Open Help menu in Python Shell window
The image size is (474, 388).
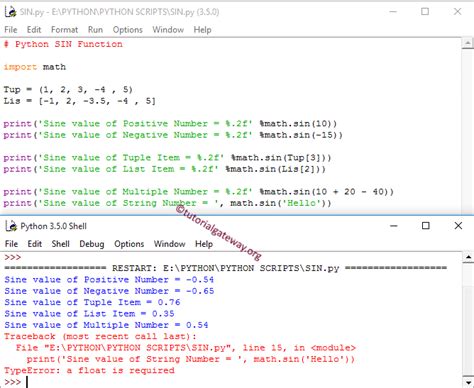(204, 244)
